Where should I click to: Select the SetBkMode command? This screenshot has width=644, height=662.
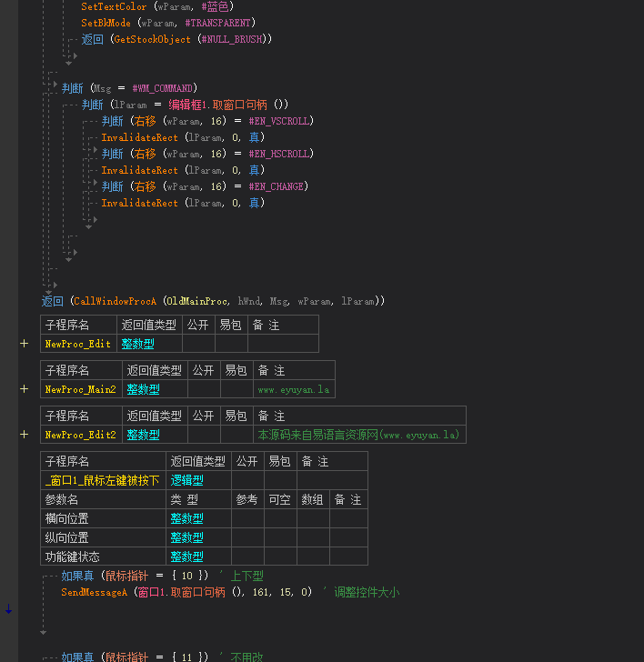coord(106,23)
